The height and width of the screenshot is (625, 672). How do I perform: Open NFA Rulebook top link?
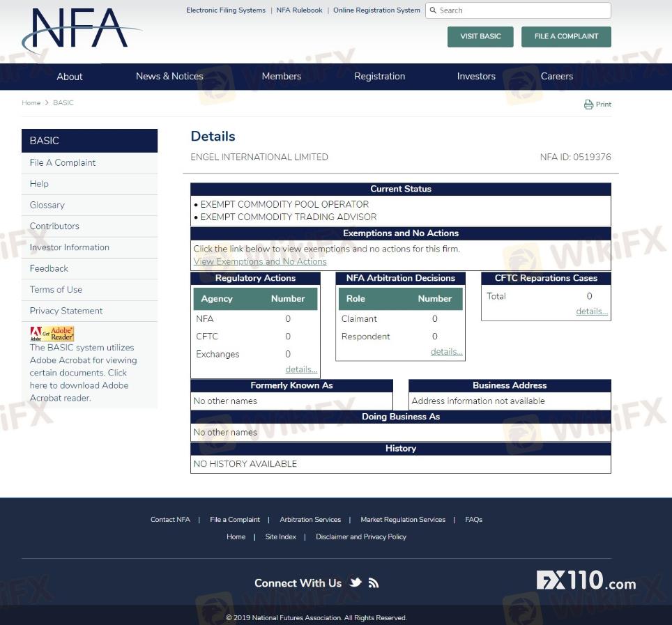(299, 10)
